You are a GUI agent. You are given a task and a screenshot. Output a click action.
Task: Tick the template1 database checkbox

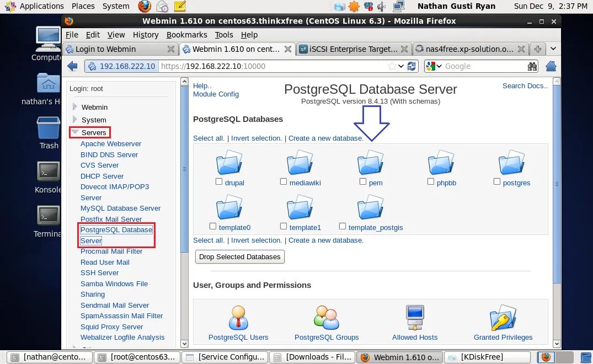(x=284, y=227)
